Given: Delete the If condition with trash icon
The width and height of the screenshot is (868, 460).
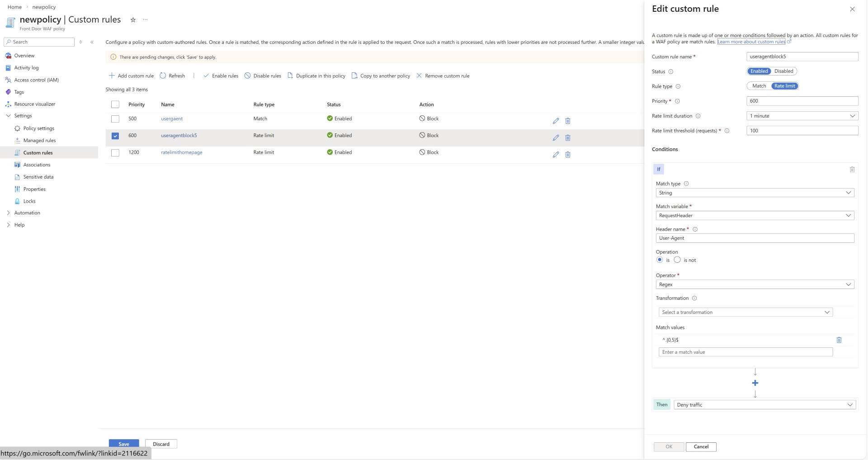Looking at the screenshot, I should (852, 169).
